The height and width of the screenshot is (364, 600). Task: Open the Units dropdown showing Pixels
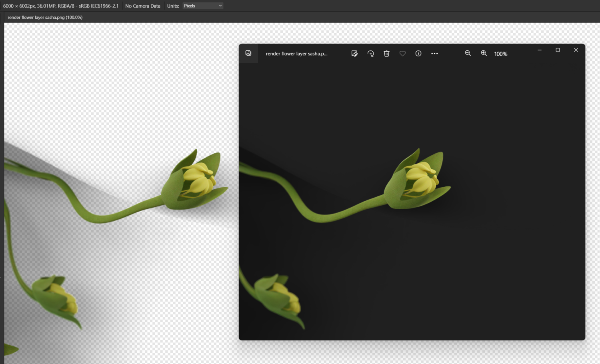(x=202, y=5)
